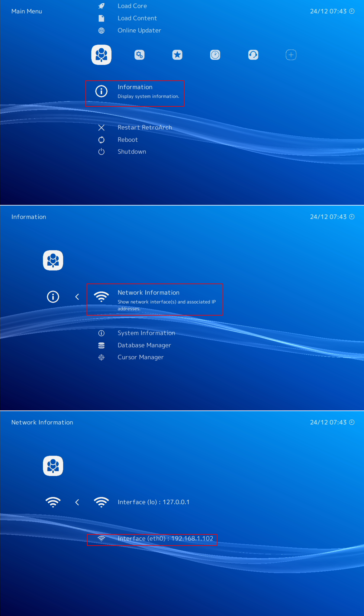364x616 pixels.
Task: Select Restart RetroArch
Action: click(x=145, y=128)
